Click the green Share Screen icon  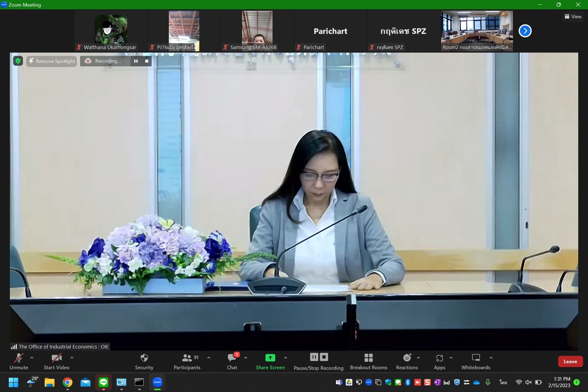[270, 358]
